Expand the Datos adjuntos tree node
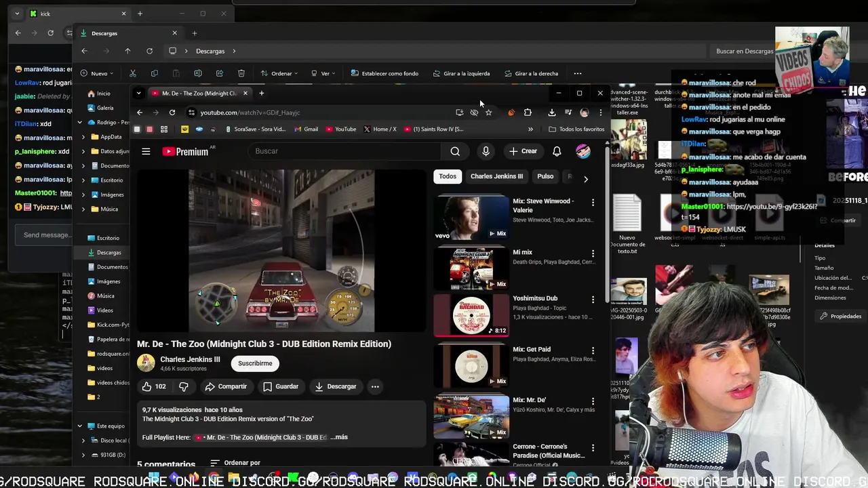This screenshot has height=488, width=868. (x=83, y=151)
